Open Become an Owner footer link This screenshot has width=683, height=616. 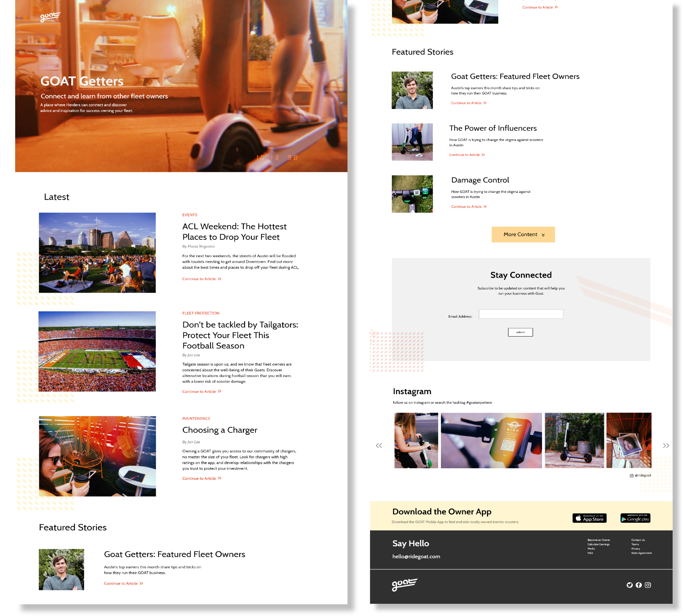click(598, 540)
